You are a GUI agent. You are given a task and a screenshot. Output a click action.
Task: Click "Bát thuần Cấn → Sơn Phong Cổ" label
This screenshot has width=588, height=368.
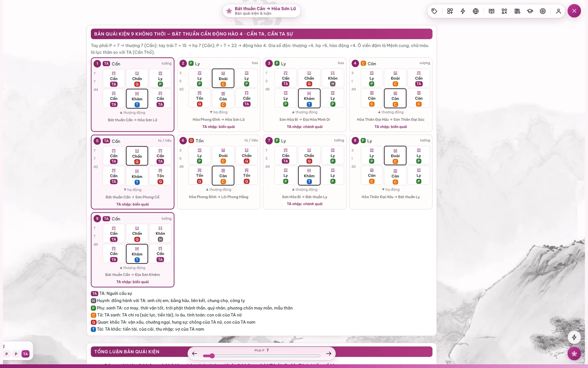click(133, 197)
